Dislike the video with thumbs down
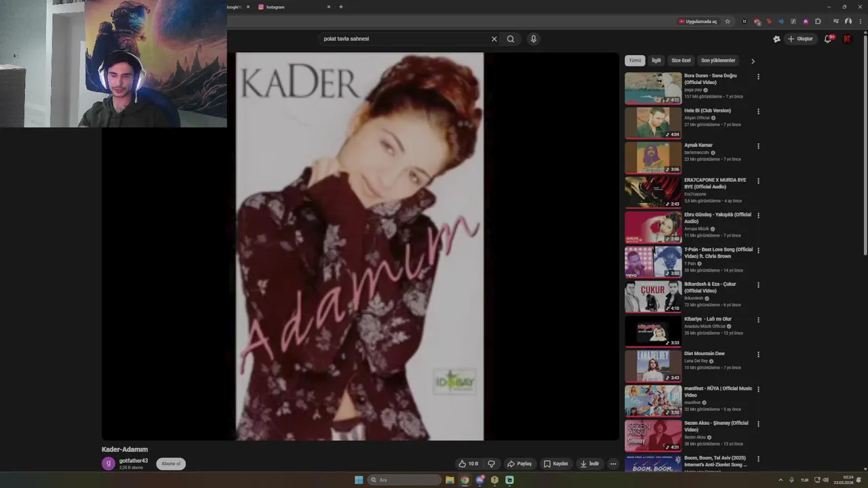 [x=492, y=464]
